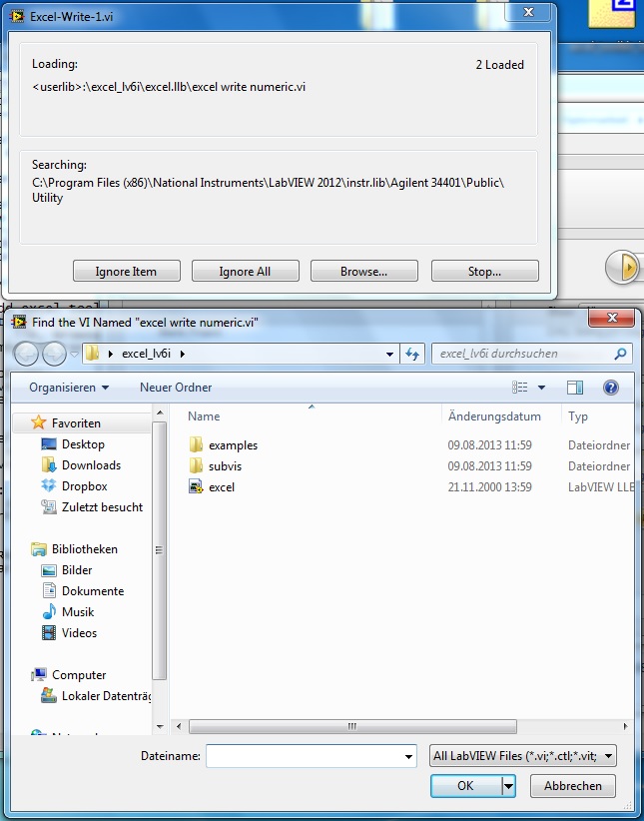The width and height of the screenshot is (644, 821).
Task: Select Computer in the navigation pane
Action: [x=79, y=675]
